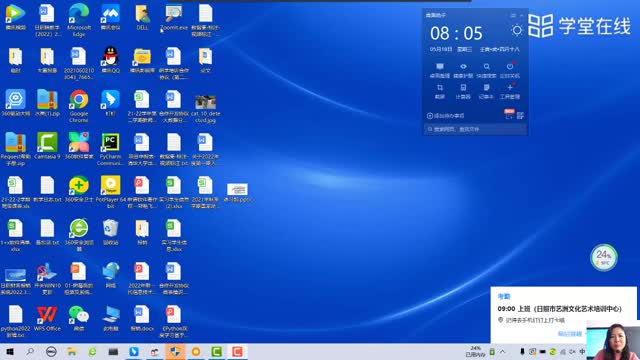The image size is (640, 360).
Task: Click the DingTalk icon on the taskbar
Action: coord(134,352)
